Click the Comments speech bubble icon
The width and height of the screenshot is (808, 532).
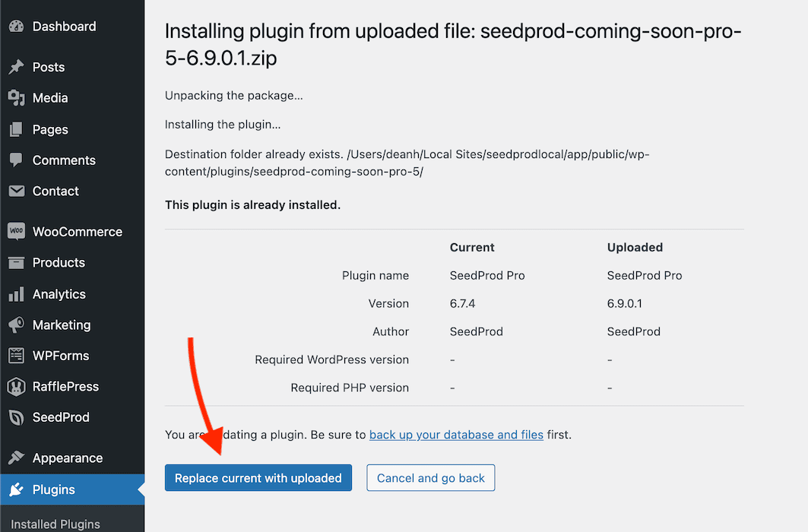pyautogui.click(x=16, y=160)
